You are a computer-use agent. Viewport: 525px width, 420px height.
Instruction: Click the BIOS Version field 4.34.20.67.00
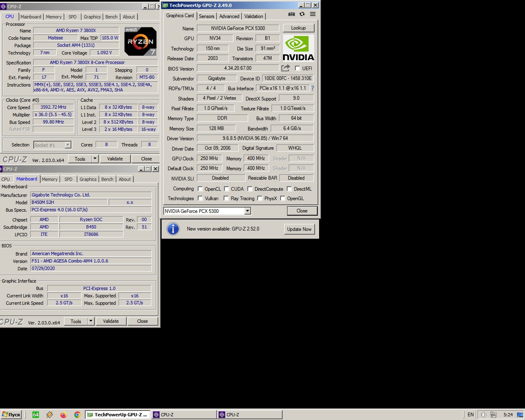(238, 68)
